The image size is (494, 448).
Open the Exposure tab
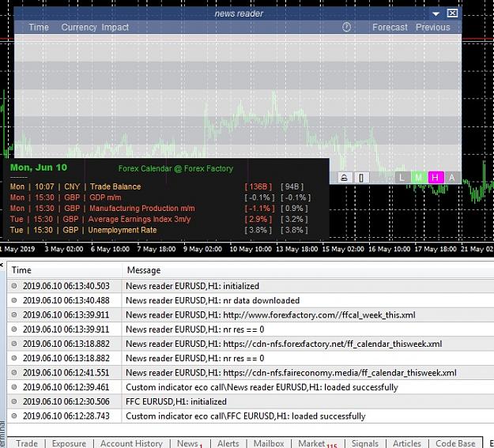coord(69,443)
